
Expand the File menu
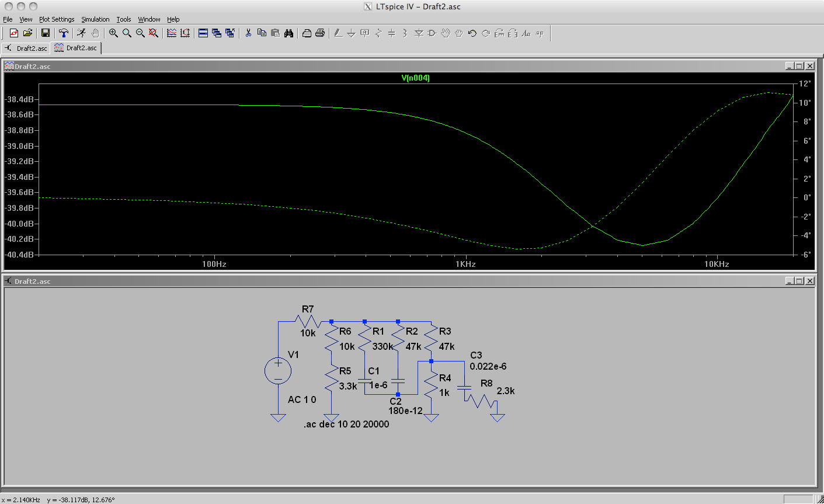pyautogui.click(x=8, y=19)
